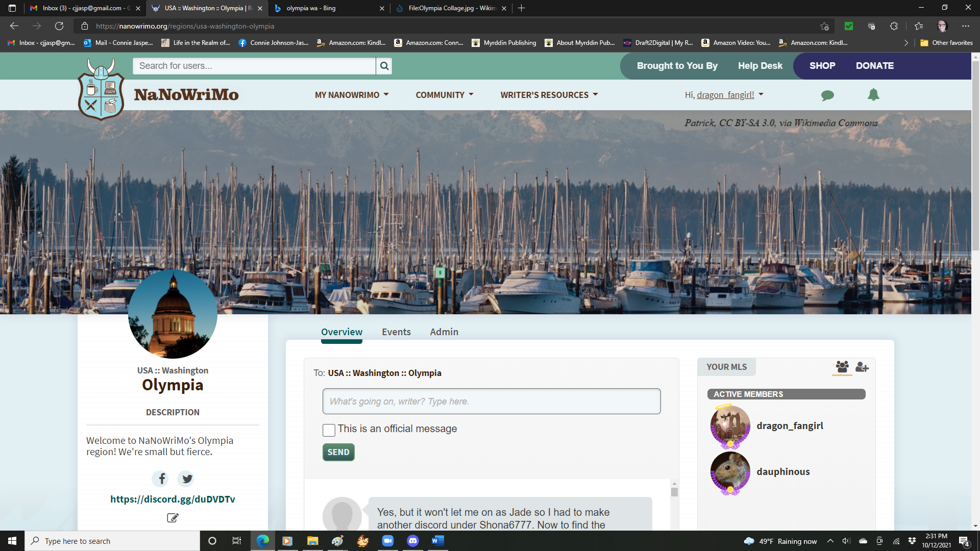980x551 pixels.
Task: Click the add member icon in YOUR MLS
Action: click(862, 367)
